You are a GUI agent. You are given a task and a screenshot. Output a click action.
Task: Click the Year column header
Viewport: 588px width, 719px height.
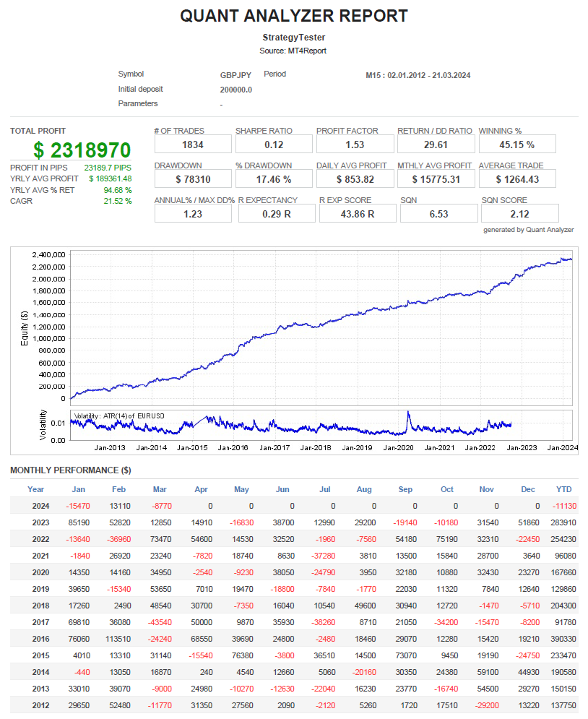pyautogui.click(x=35, y=489)
